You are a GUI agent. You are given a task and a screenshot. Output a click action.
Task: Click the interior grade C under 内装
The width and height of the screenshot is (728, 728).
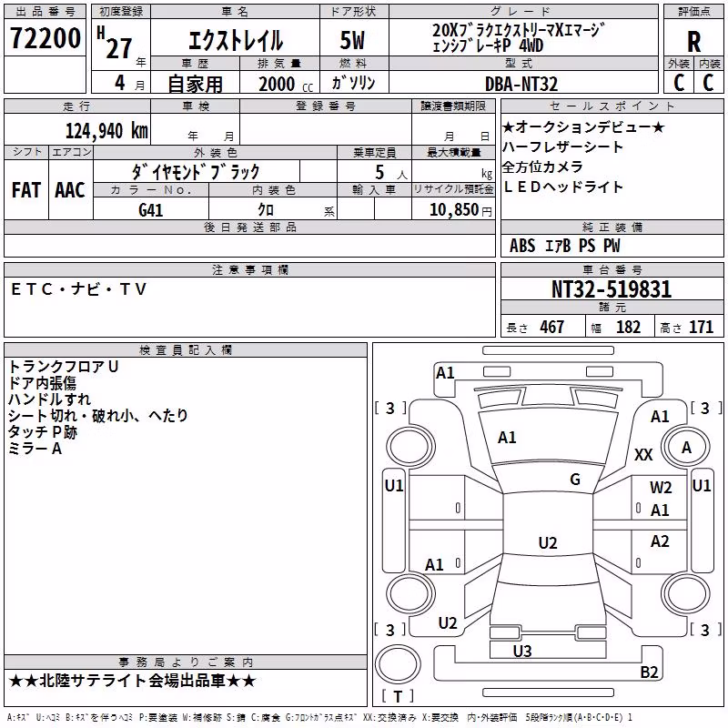click(708, 83)
